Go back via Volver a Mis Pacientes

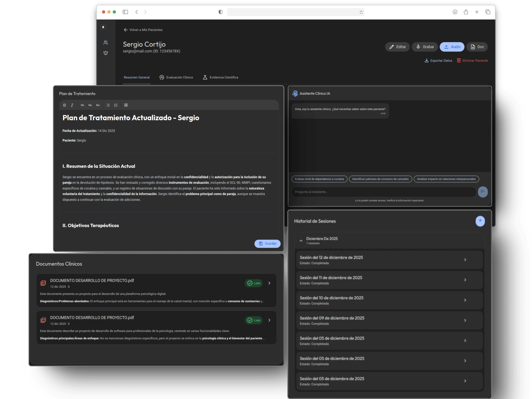click(x=143, y=30)
